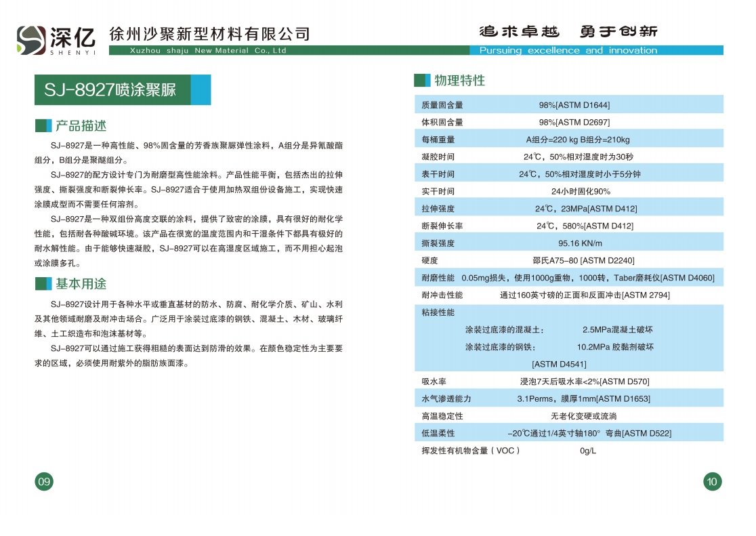The image size is (756, 536).
Task: Select the 表干时间 row label
Action: click(x=438, y=174)
